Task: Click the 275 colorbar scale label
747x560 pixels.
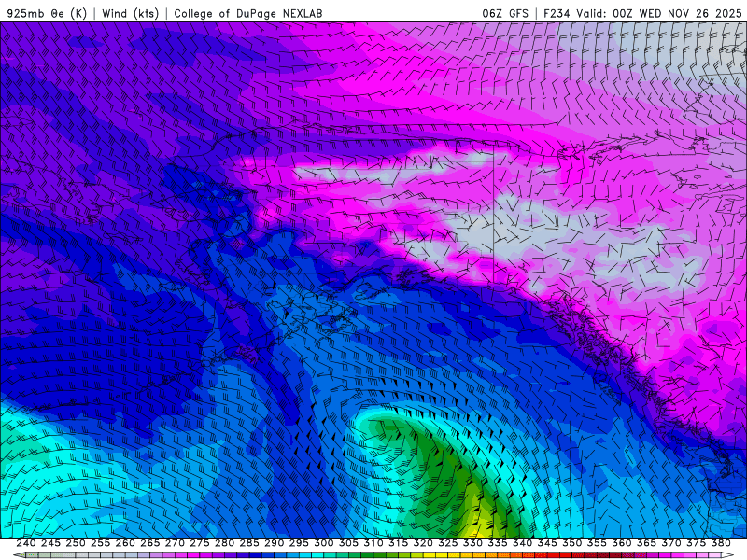Action: coord(199,543)
